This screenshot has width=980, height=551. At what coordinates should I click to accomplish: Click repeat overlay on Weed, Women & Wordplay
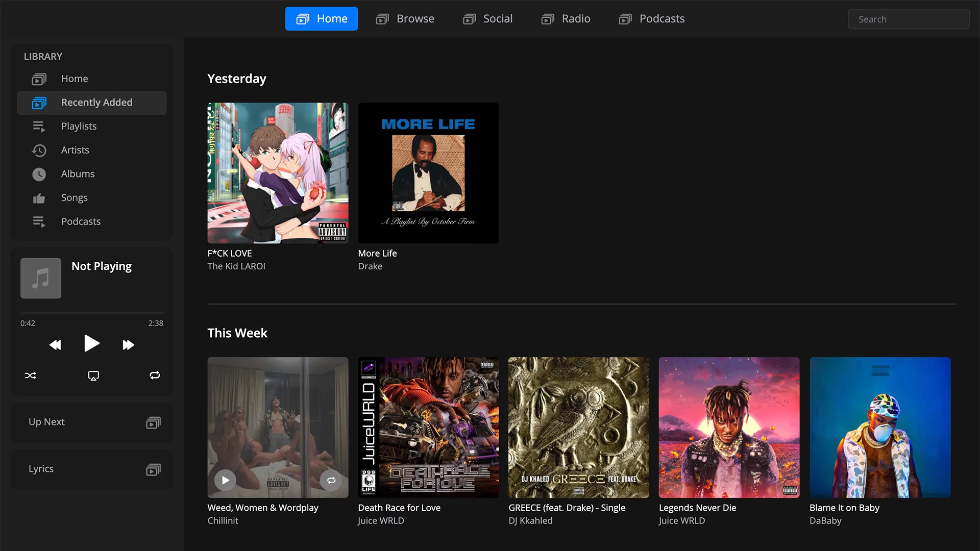(x=331, y=480)
